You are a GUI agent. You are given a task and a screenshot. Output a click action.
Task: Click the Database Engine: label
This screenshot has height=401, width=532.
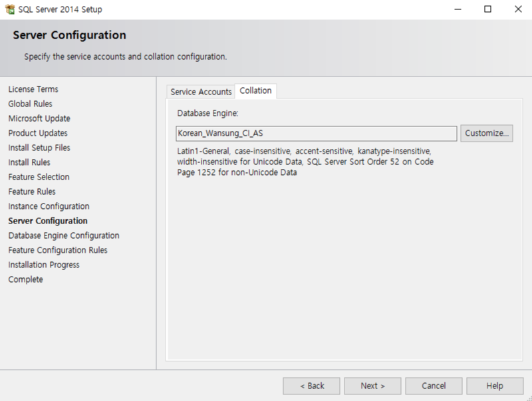point(207,113)
